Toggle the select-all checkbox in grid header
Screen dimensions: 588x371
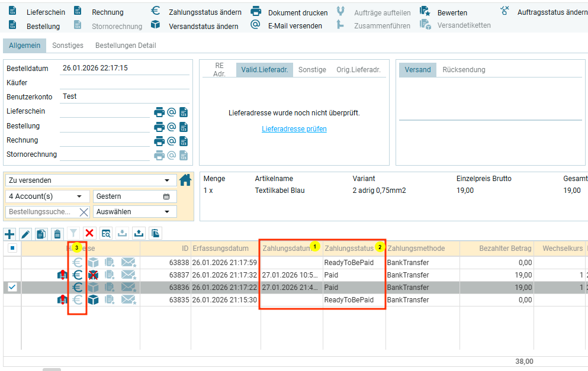(x=12, y=249)
